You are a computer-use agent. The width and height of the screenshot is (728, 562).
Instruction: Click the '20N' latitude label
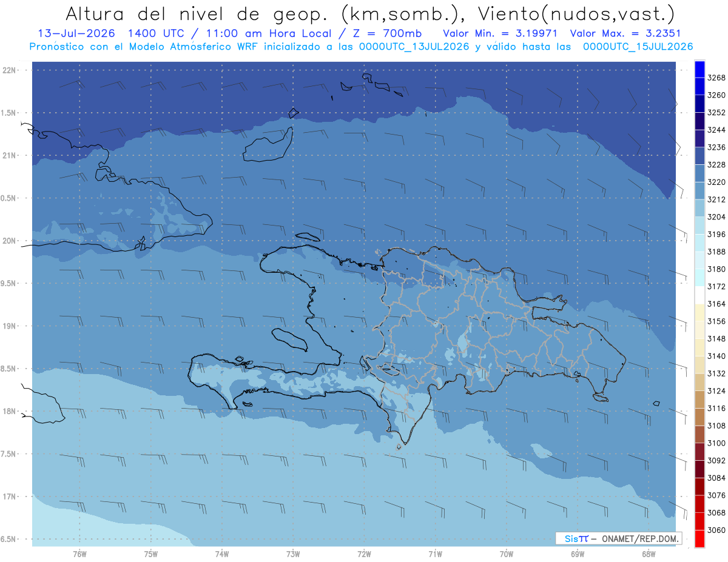[x=9, y=241]
